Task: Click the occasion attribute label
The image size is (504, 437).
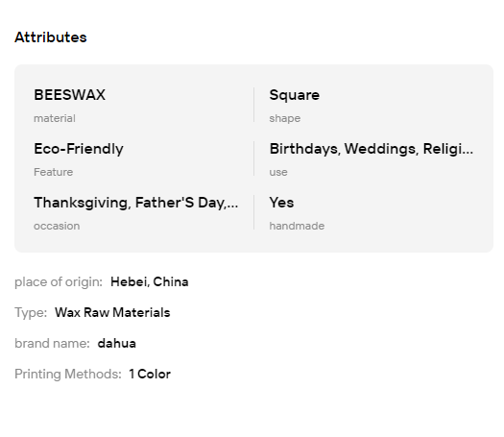Action: pyautogui.click(x=57, y=226)
